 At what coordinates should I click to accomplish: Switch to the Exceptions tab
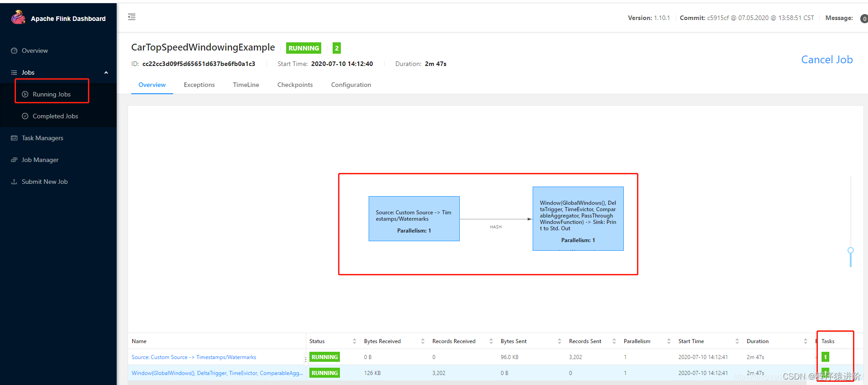(x=199, y=85)
